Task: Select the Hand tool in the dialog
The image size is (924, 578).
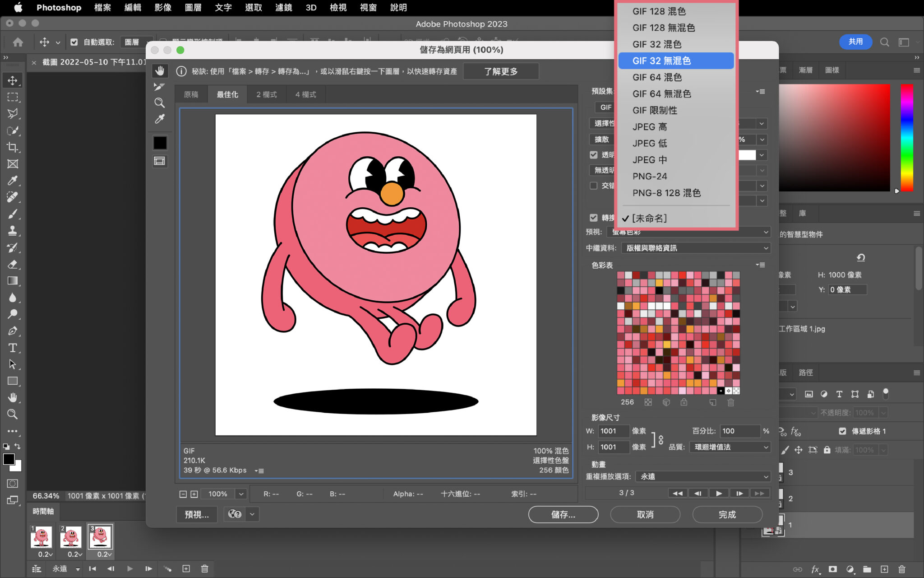Action: (x=160, y=70)
